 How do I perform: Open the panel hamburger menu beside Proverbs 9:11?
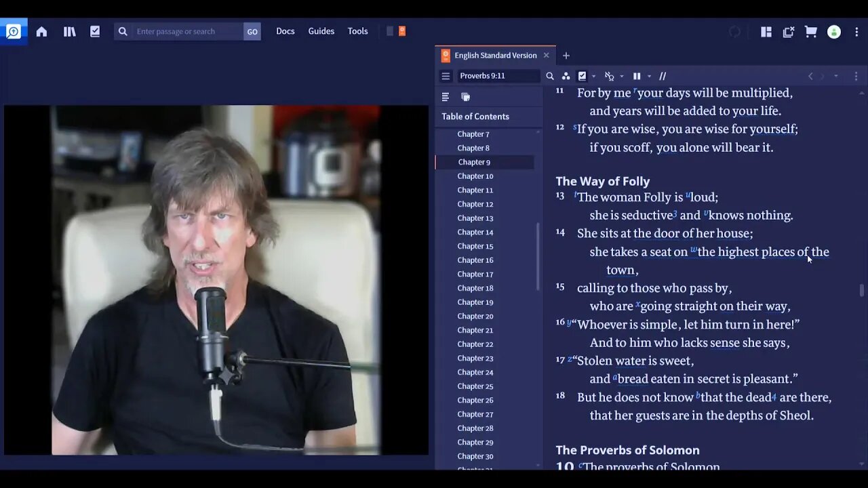(446, 76)
